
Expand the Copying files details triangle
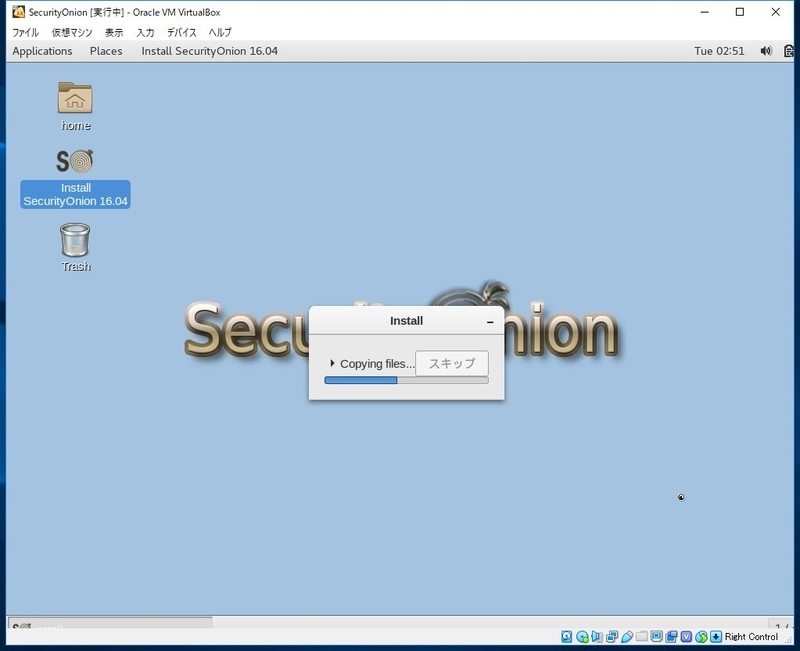332,363
